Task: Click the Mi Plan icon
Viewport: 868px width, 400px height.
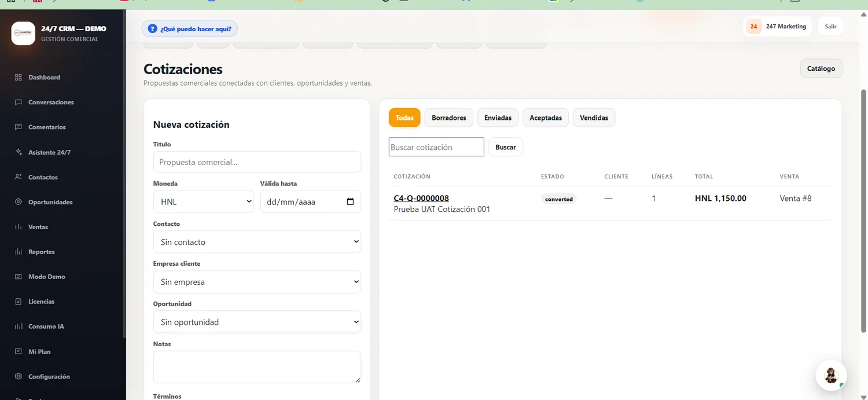Action: point(18,351)
